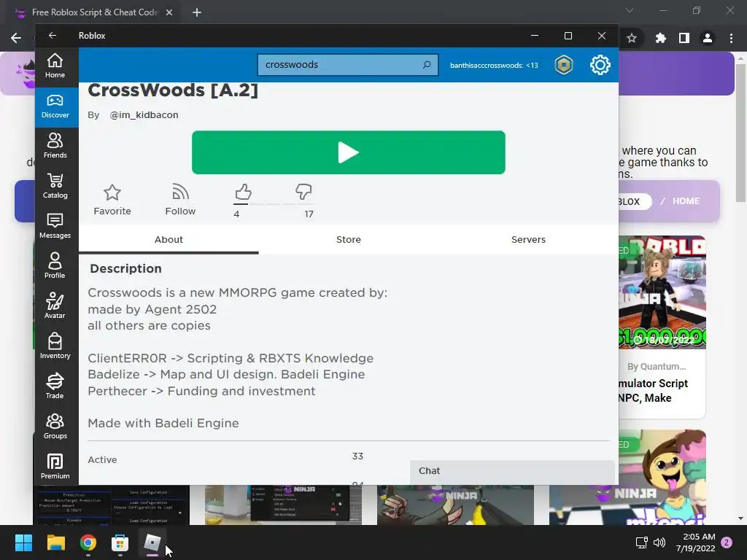This screenshot has width=747, height=560.
Task: Open notification badge showing 2
Action: click(x=727, y=542)
